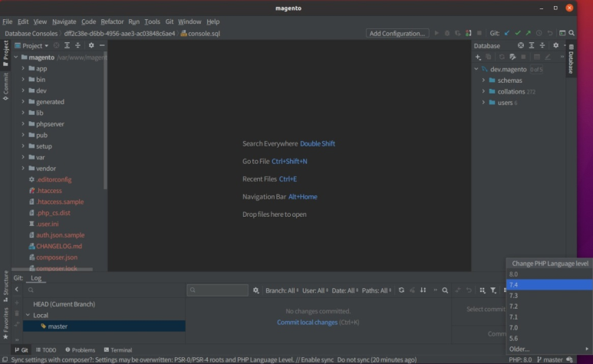Click the Git commit checkmark icon
This screenshot has height=364, width=593.
tap(518, 33)
